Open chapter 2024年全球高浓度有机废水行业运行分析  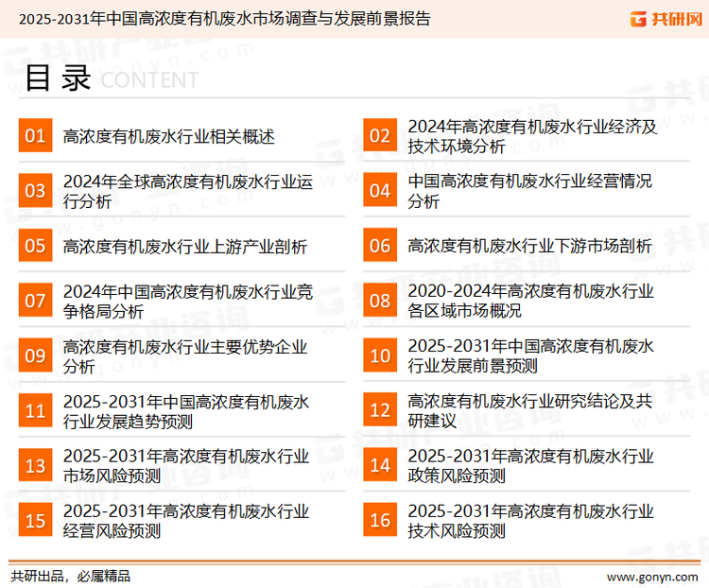[x=188, y=191]
